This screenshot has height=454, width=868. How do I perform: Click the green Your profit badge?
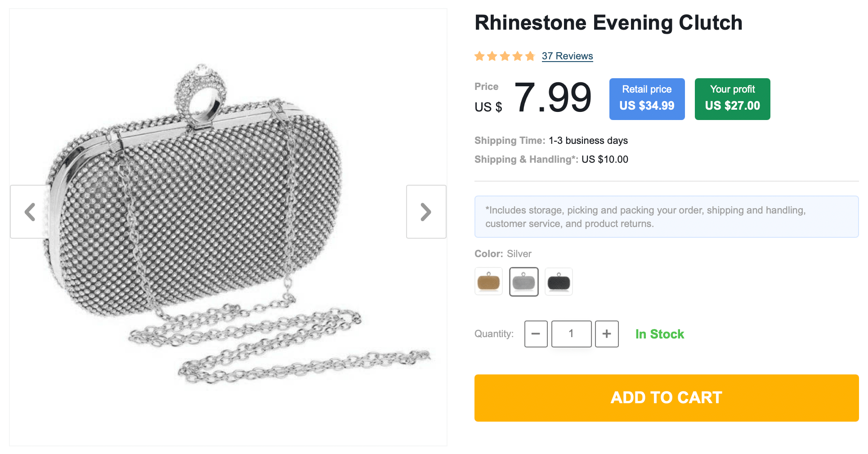pos(732,99)
